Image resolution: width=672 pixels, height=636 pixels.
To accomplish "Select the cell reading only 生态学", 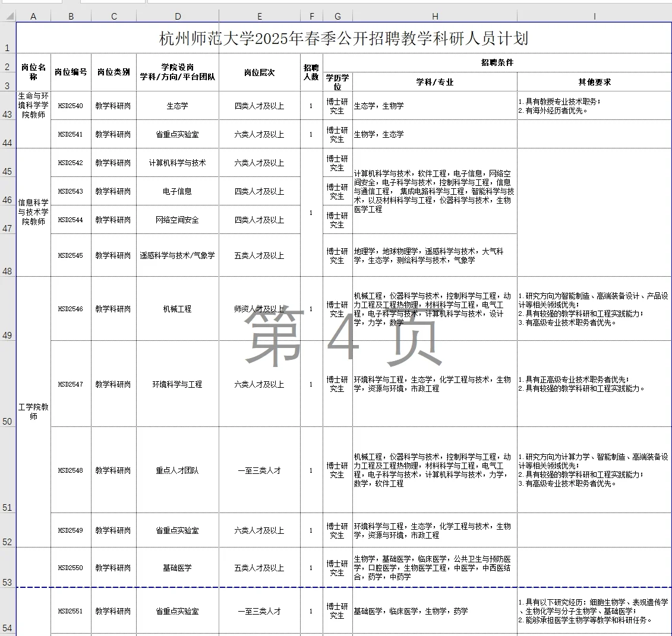I will pyautogui.click(x=178, y=105).
